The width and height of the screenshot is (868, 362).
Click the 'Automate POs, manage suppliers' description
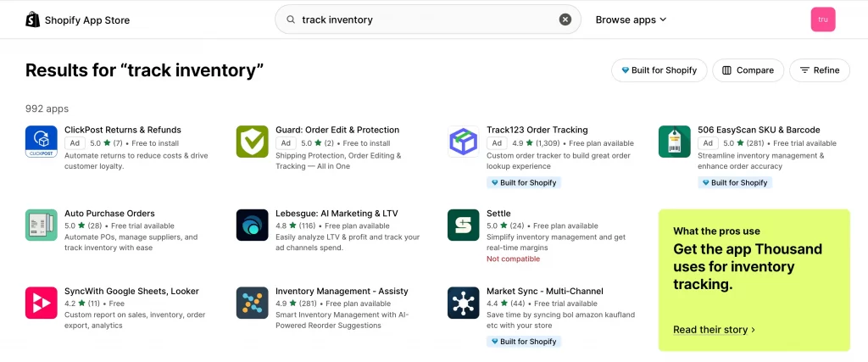(131, 242)
